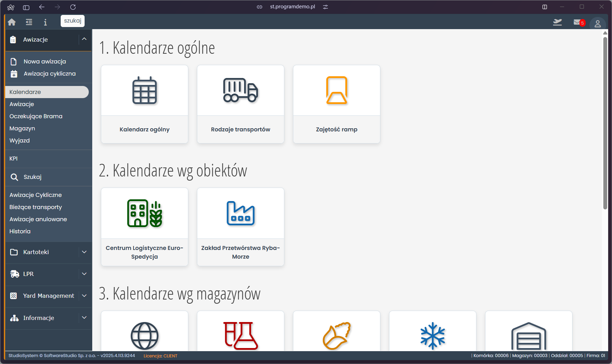This screenshot has width=612, height=364.
Task: Click the user profile avatar icon
Action: [x=597, y=24]
